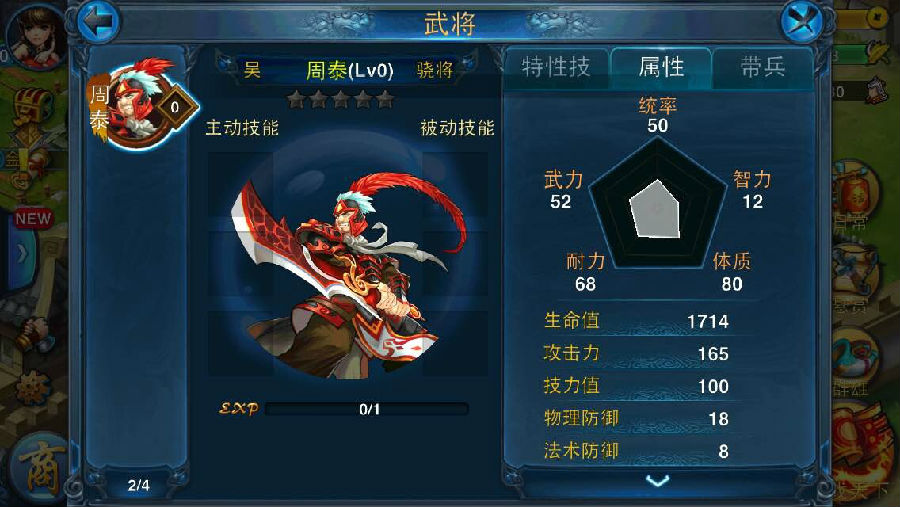Open the 属性 tab
900x507 pixels.
[x=661, y=68]
